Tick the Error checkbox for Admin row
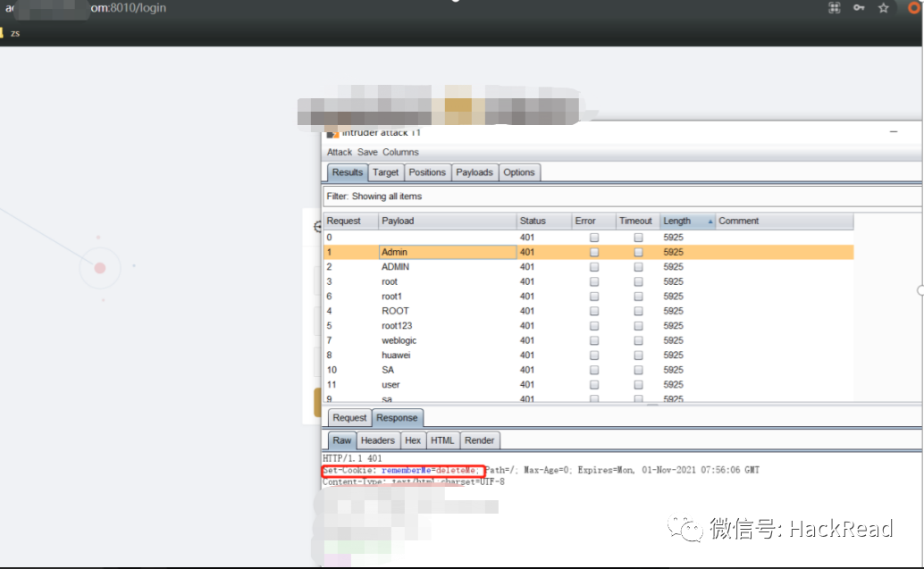 coord(594,253)
